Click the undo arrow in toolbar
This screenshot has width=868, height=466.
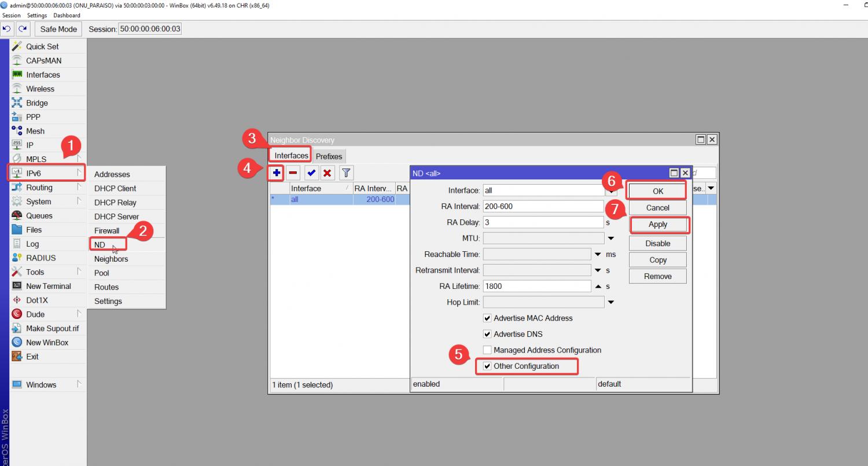7,29
